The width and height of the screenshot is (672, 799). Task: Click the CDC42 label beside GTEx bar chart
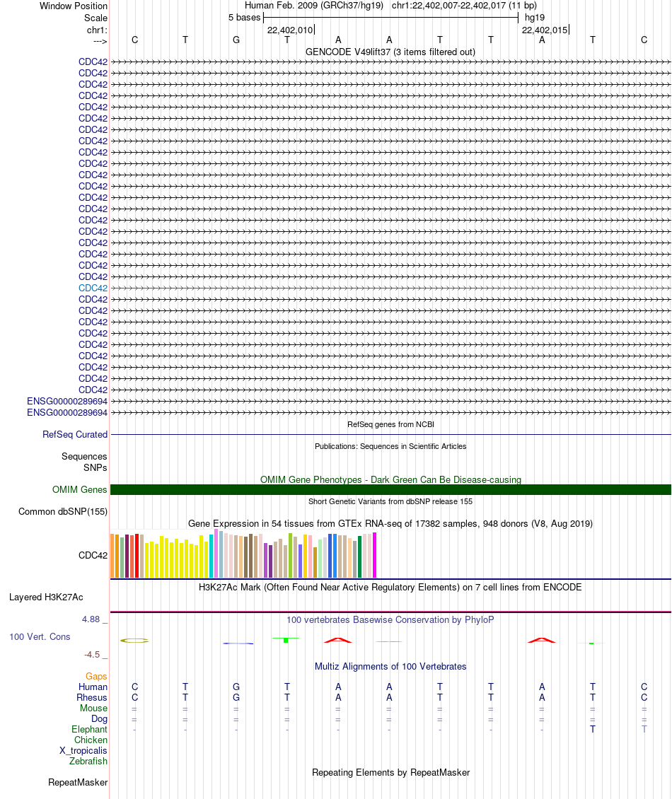point(93,556)
